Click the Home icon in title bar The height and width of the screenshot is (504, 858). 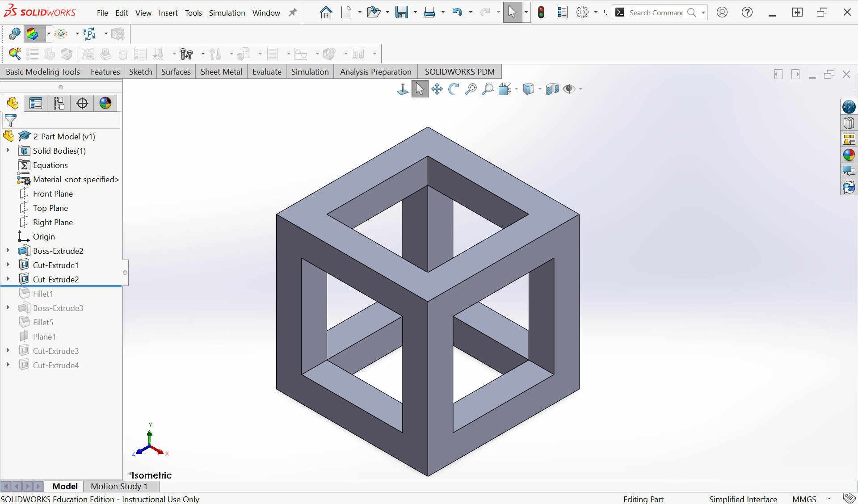(326, 13)
